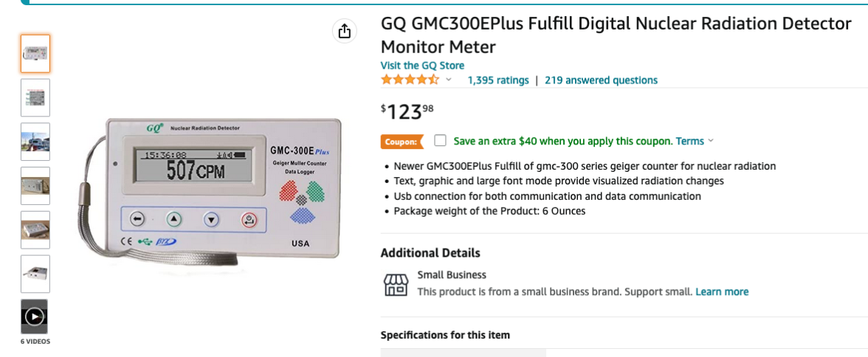The image size is (868, 357).
Task: Select the first product thumbnail
Action: point(35,53)
